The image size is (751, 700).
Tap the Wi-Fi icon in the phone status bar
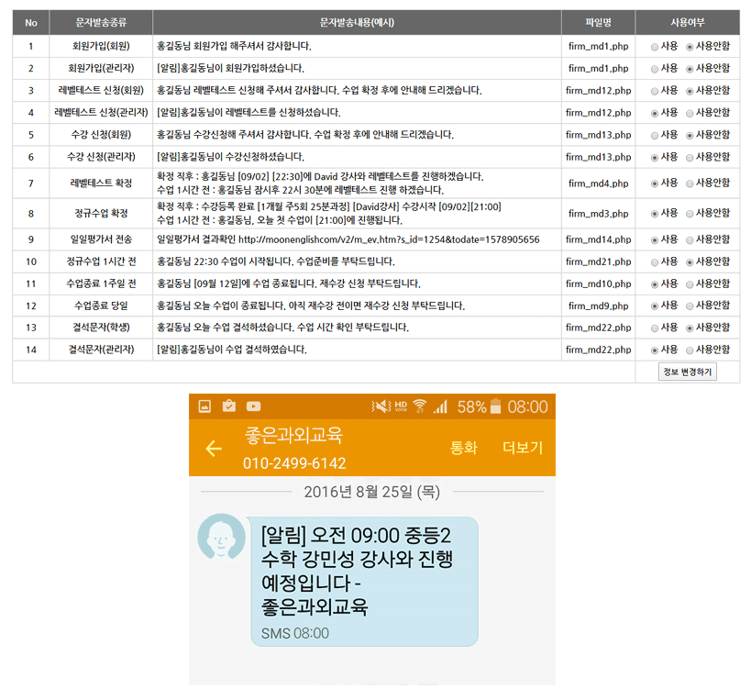pos(420,406)
